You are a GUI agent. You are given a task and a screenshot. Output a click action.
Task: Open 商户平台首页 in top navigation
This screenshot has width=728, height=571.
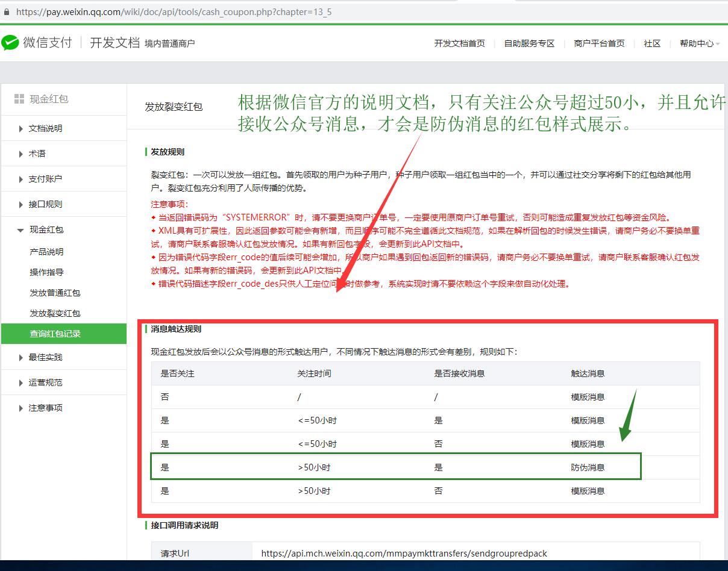click(599, 43)
